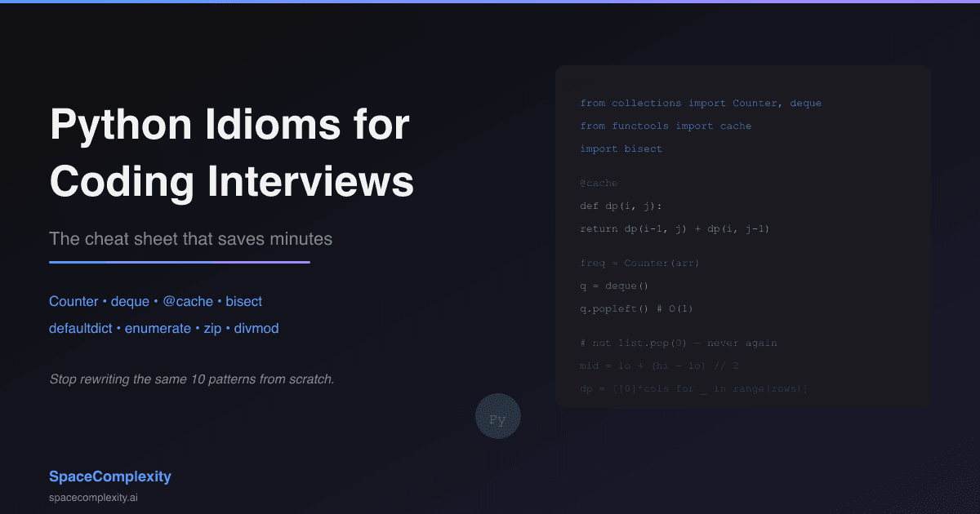Click the dim "@cache" decorator code line

(x=599, y=183)
